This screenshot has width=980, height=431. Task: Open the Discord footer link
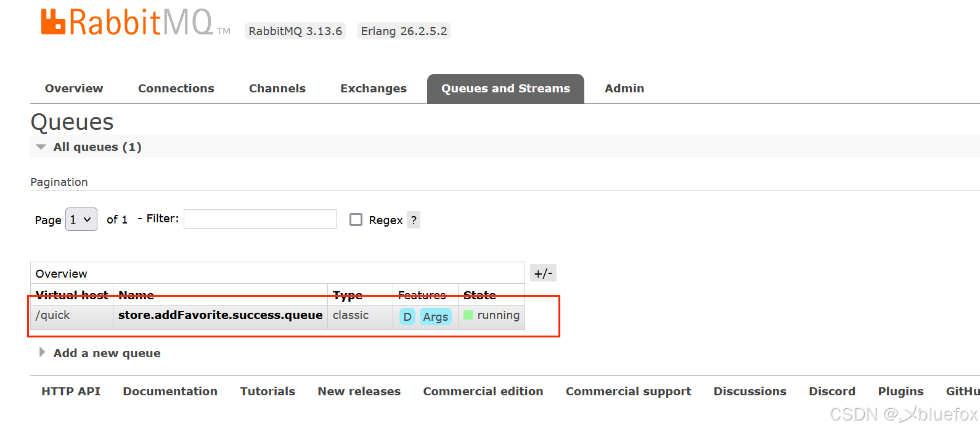(832, 391)
